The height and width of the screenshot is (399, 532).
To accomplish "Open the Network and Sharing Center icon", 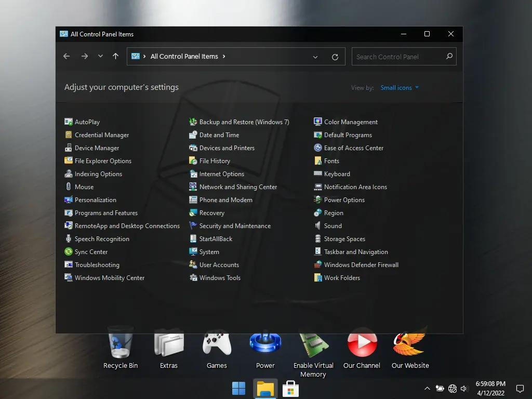I will pos(193,187).
